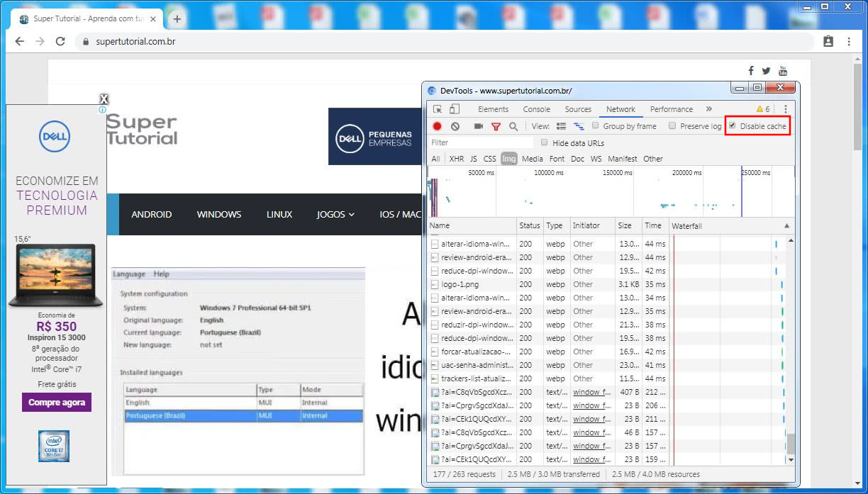Screen dimensions: 868x494
Task: Select the XHR request filter
Action: 457,158
